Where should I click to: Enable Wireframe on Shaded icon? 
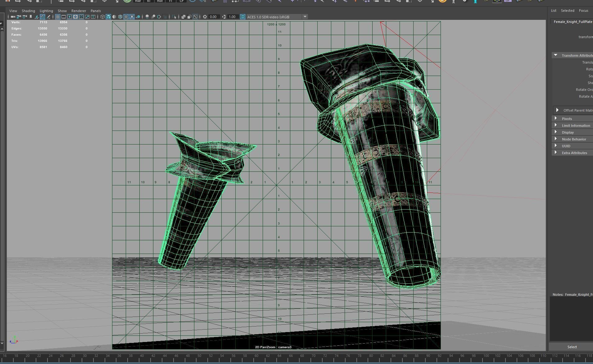click(x=120, y=17)
